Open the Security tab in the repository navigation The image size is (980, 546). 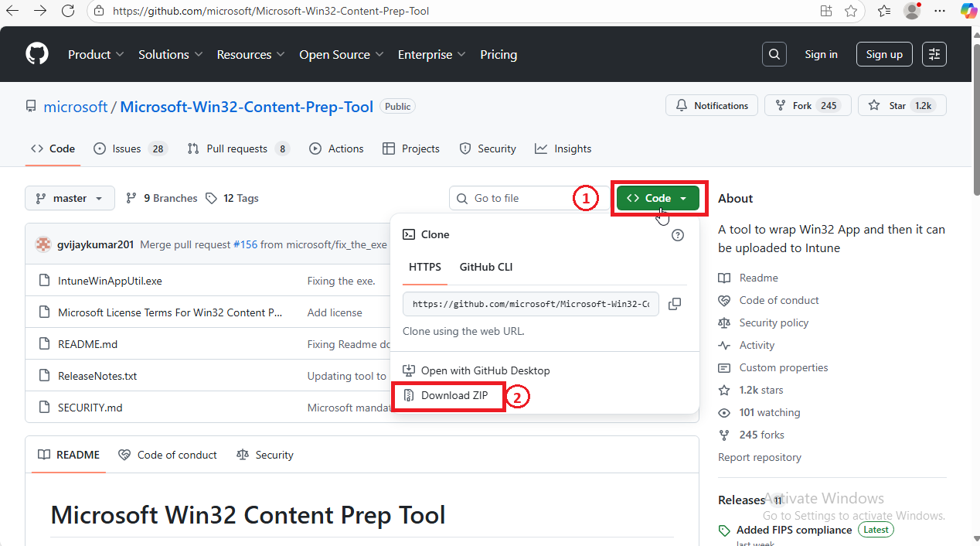[x=488, y=148]
